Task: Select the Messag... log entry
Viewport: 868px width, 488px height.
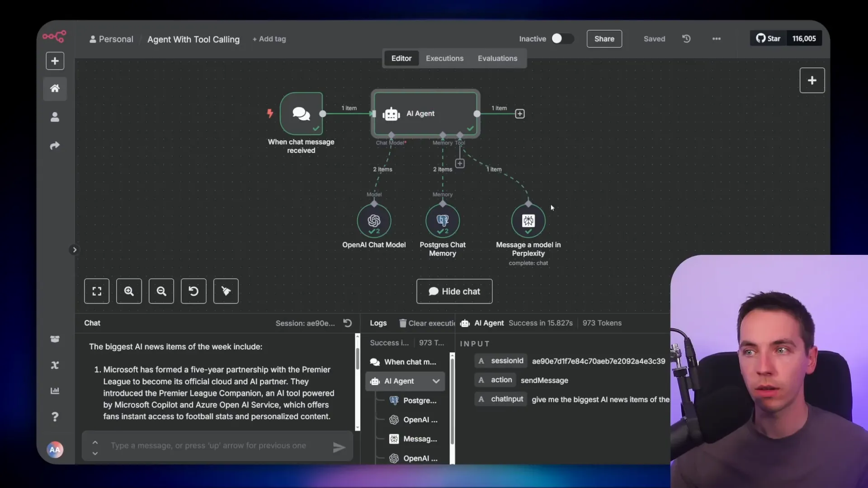Action: coord(413,439)
